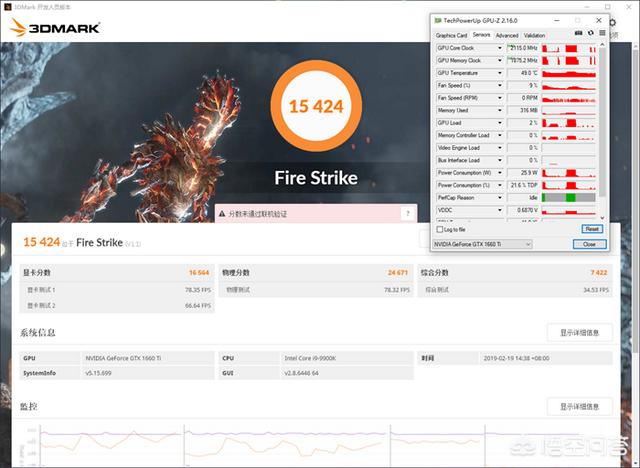Click the GUI version v2.8.6446 64
640x468 pixels.
point(302,373)
